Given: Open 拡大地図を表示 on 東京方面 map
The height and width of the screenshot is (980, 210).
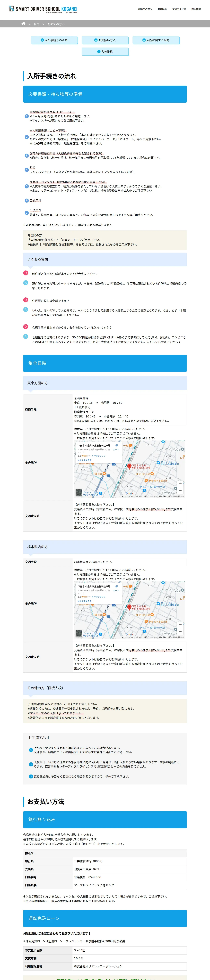Looking at the screenshot, I should pyautogui.click(x=85, y=460).
